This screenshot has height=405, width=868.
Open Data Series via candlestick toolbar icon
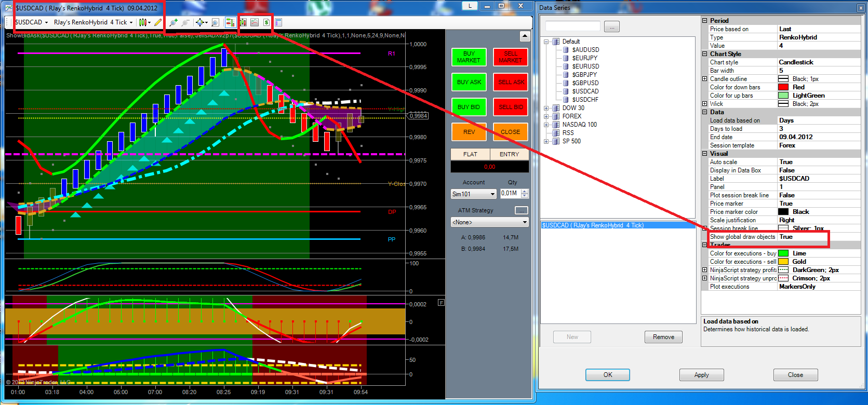(x=243, y=22)
